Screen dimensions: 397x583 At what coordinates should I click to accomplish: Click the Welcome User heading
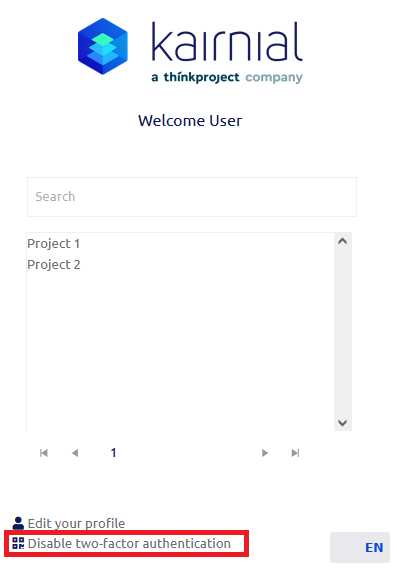click(x=190, y=121)
